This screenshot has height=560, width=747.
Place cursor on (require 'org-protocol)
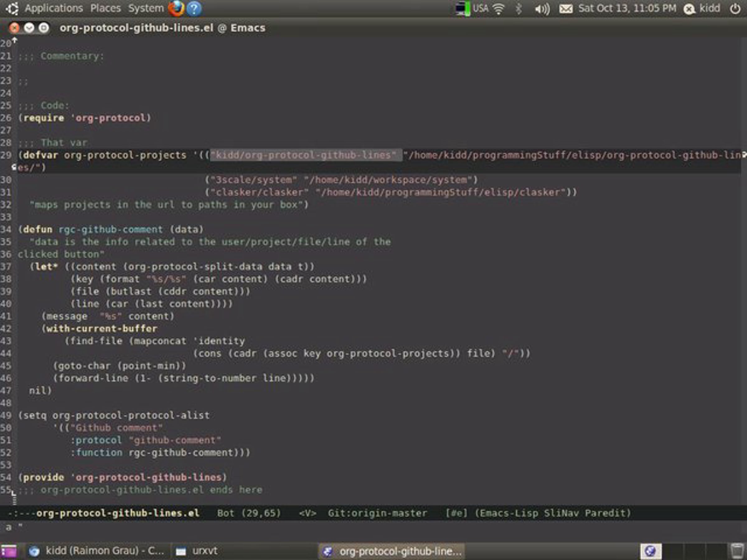point(84,118)
